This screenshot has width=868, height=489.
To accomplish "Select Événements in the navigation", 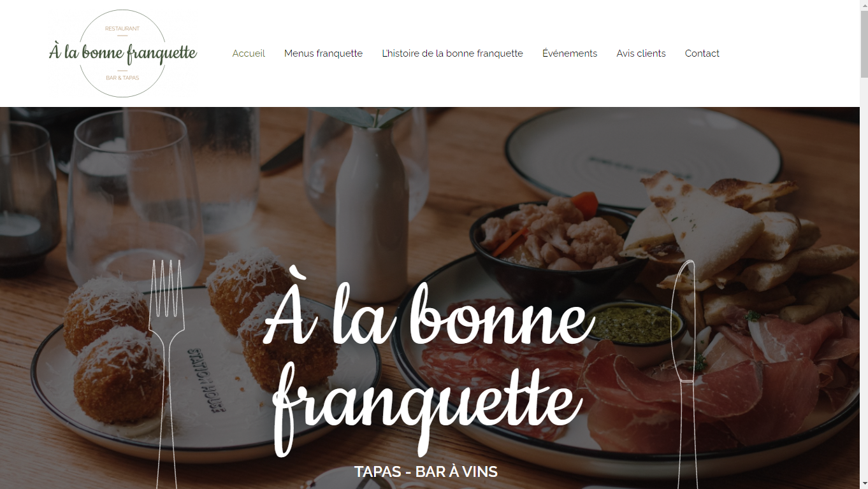I will click(x=570, y=53).
